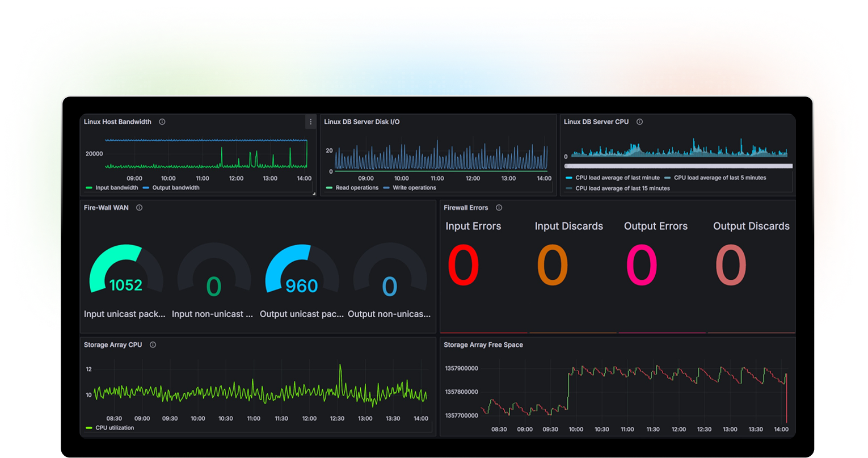
Task: Click info icon beside Linux Host Bandwidth title
Action: tap(162, 122)
